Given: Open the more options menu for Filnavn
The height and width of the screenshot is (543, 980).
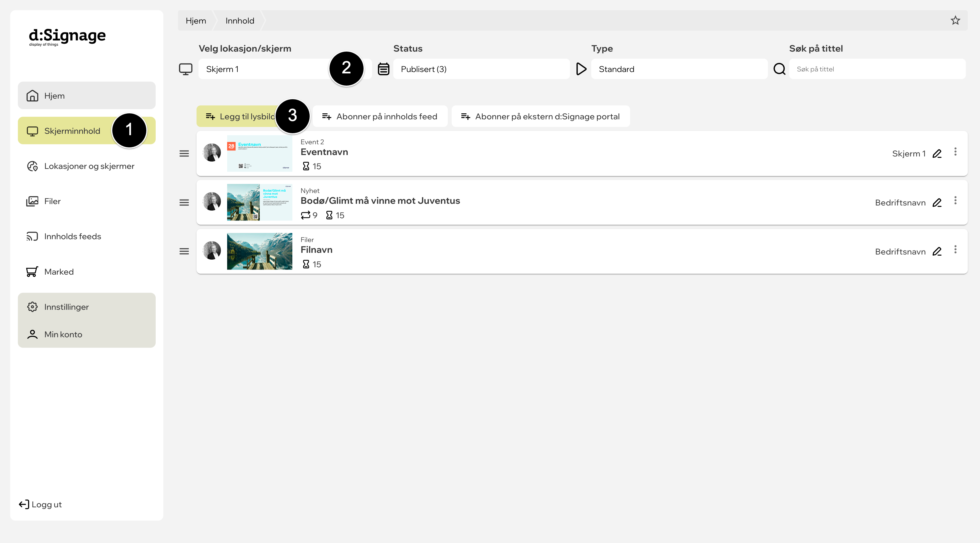Looking at the screenshot, I should pyautogui.click(x=955, y=249).
